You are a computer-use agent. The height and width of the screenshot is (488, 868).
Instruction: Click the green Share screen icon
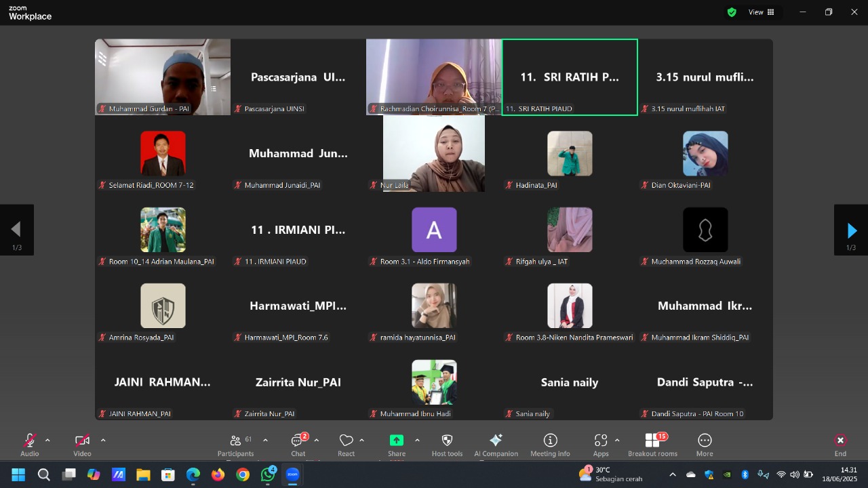coord(397,441)
